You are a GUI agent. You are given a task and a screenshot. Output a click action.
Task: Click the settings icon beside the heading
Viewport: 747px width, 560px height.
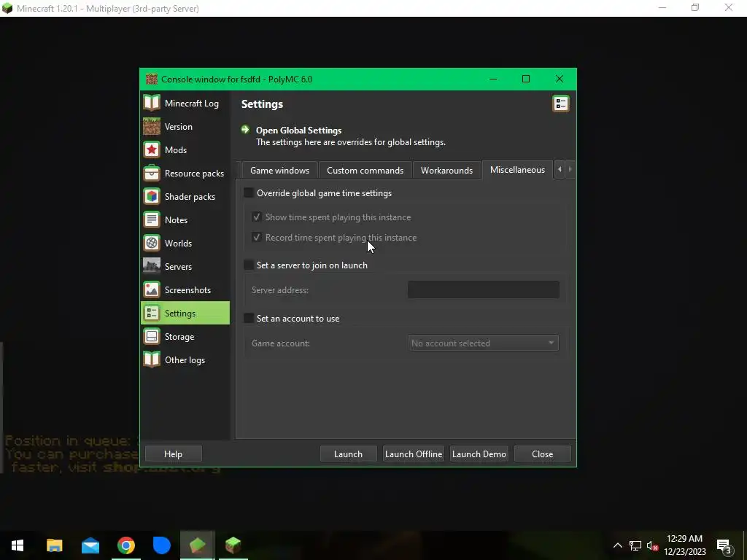pos(561,104)
